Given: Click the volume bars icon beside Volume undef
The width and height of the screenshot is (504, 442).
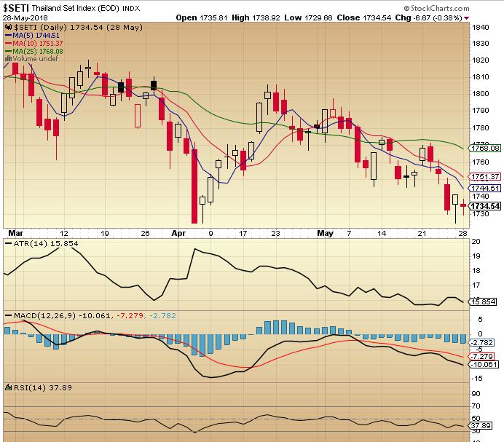Looking at the screenshot, I should tap(8, 58).
